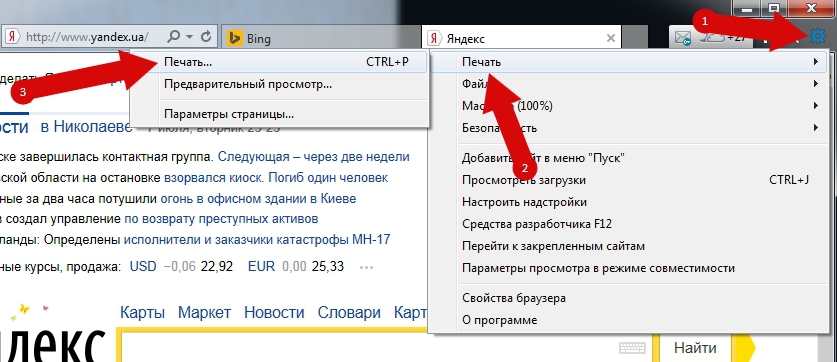Open Масштаб (100%) menu entry
Screen dimensions: 837x362
click(x=628, y=106)
